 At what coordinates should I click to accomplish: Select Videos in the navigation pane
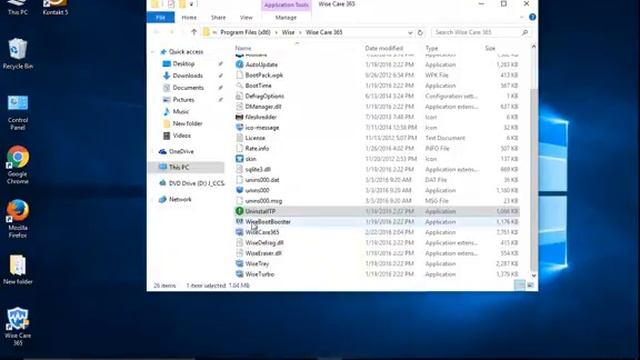click(181, 136)
